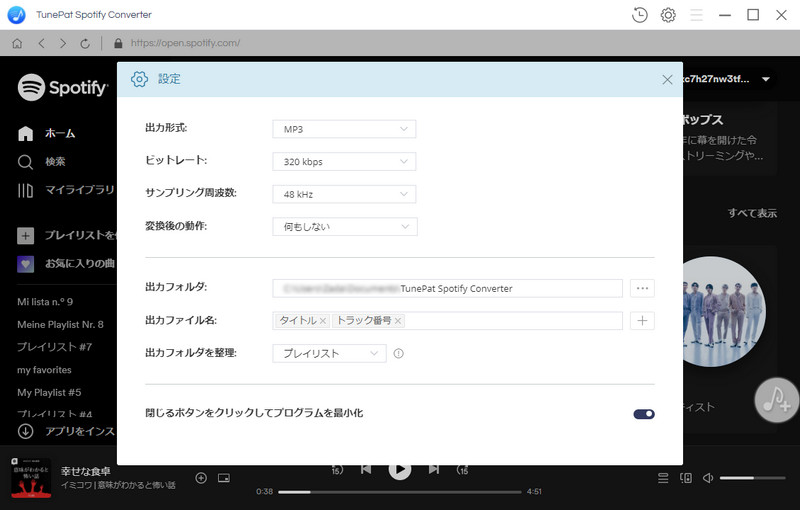Go to previous track
Screen dimensions: 800x510
tap(366, 469)
